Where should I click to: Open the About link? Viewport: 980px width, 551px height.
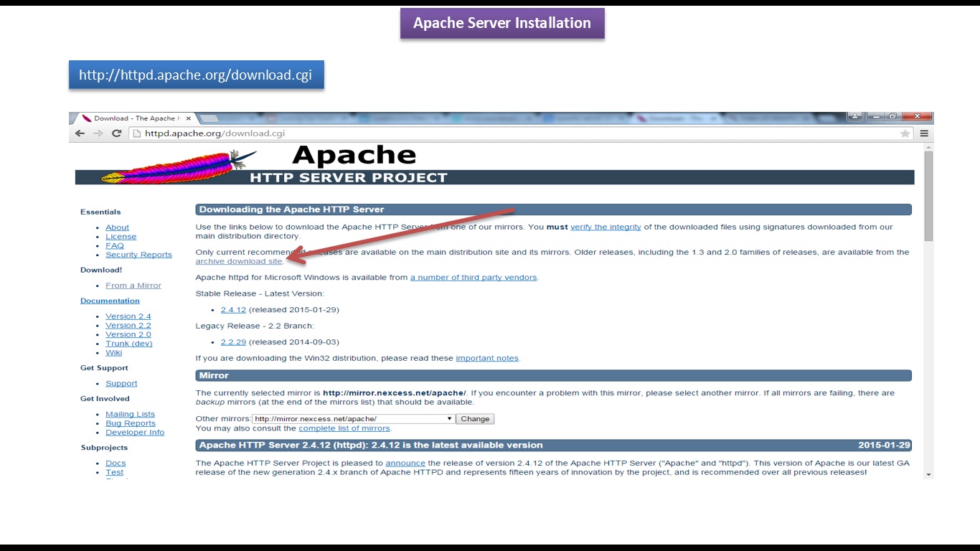click(117, 227)
